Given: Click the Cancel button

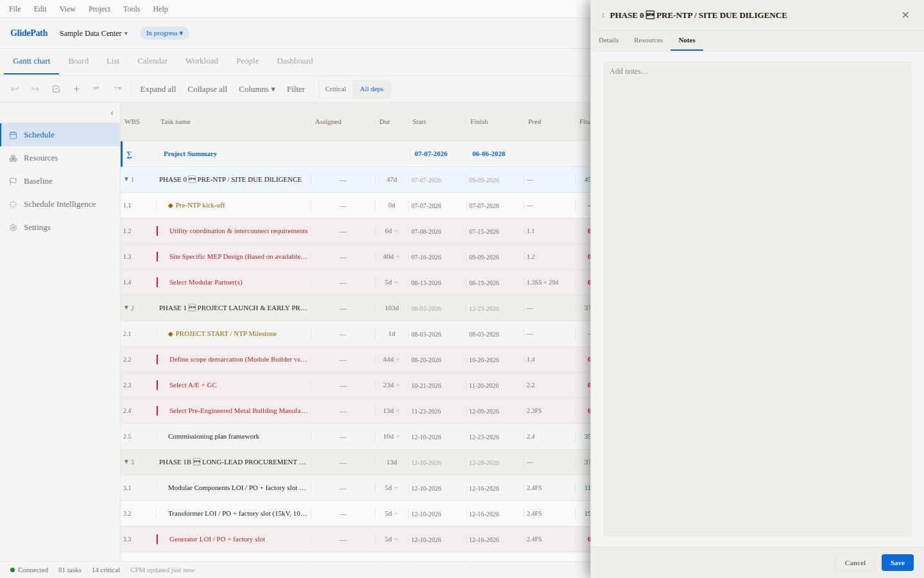Looking at the screenshot, I should click(855, 563).
